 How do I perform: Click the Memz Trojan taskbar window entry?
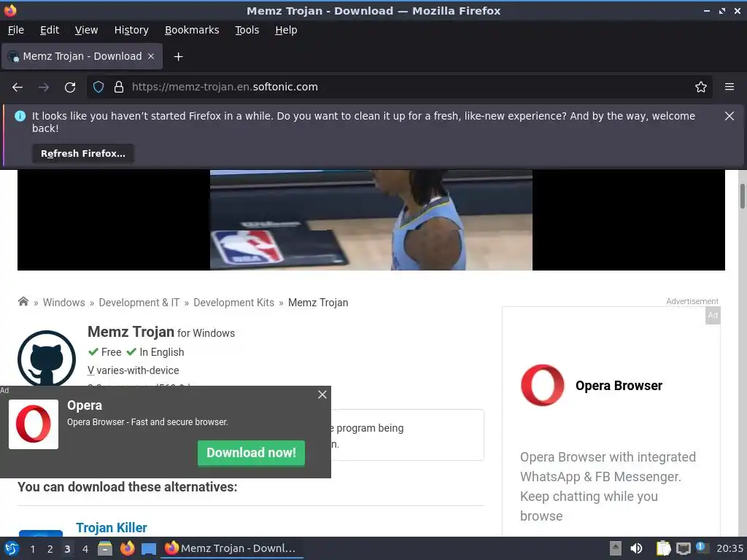(231, 548)
